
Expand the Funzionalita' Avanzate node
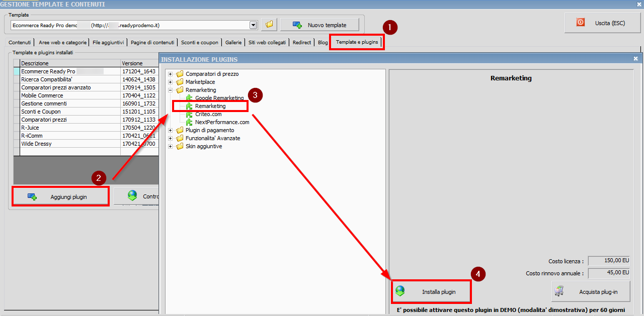[x=171, y=138]
